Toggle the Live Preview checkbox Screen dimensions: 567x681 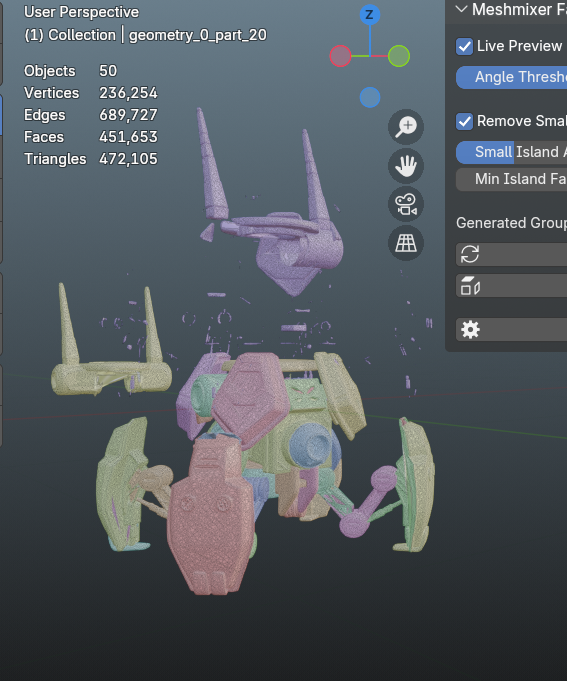pyautogui.click(x=465, y=46)
